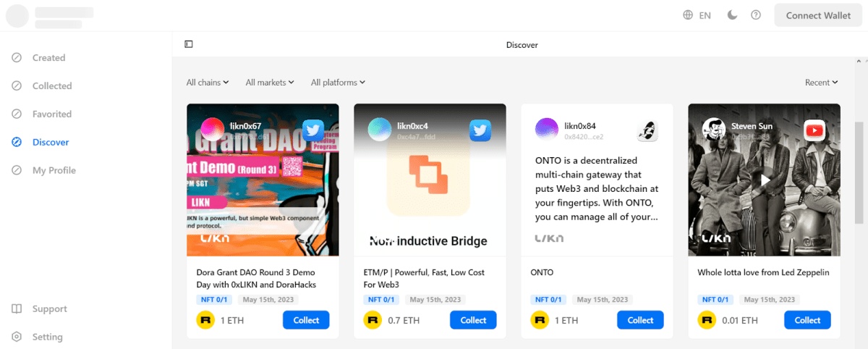Click the likn0x84 username
This screenshot has width=868, height=349.
[580, 126]
